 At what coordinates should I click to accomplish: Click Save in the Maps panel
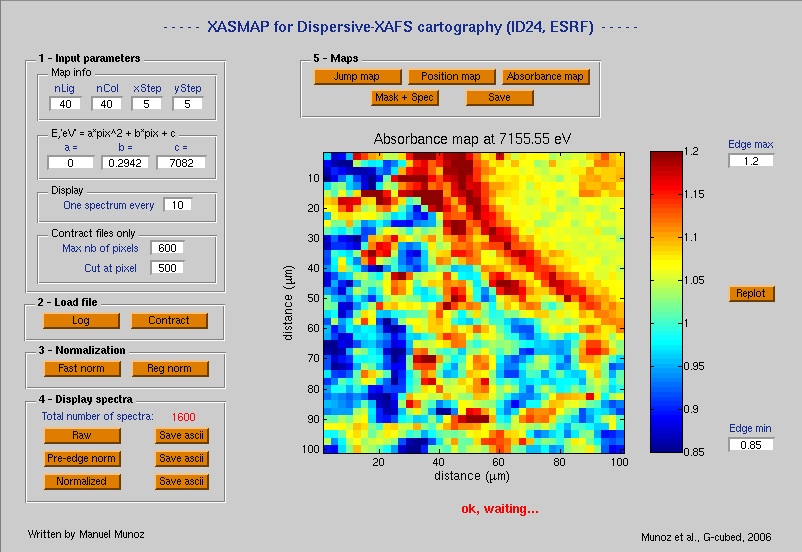click(x=499, y=98)
